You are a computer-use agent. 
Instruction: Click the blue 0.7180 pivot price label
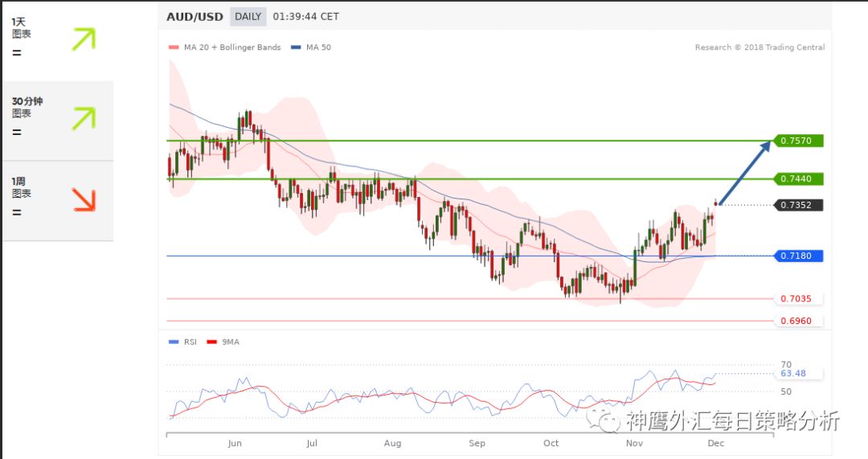[x=800, y=256]
